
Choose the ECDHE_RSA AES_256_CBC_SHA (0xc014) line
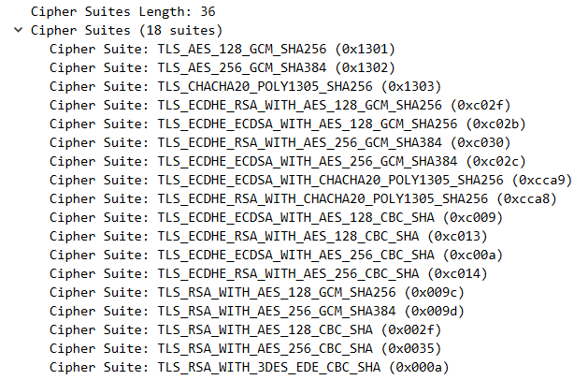coord(268,274)
